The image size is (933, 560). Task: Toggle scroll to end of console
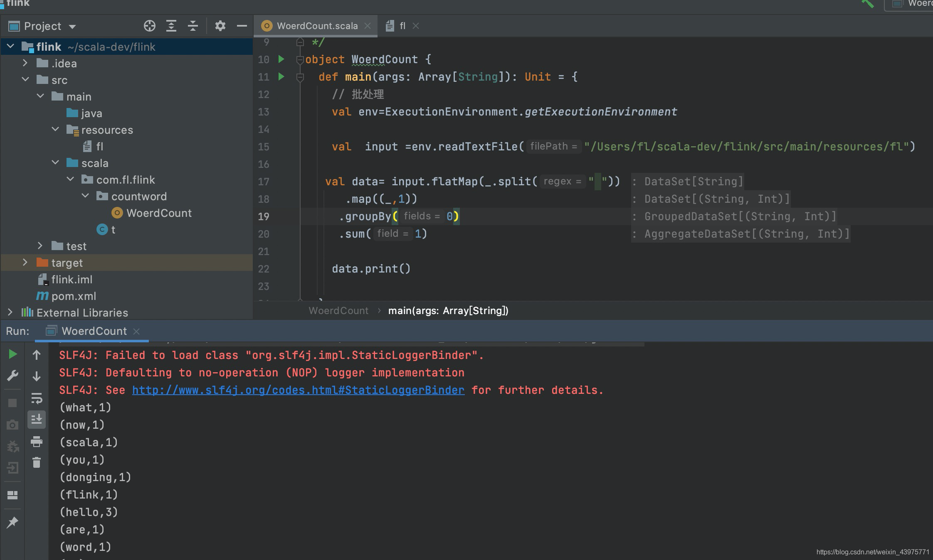[37, 420]
